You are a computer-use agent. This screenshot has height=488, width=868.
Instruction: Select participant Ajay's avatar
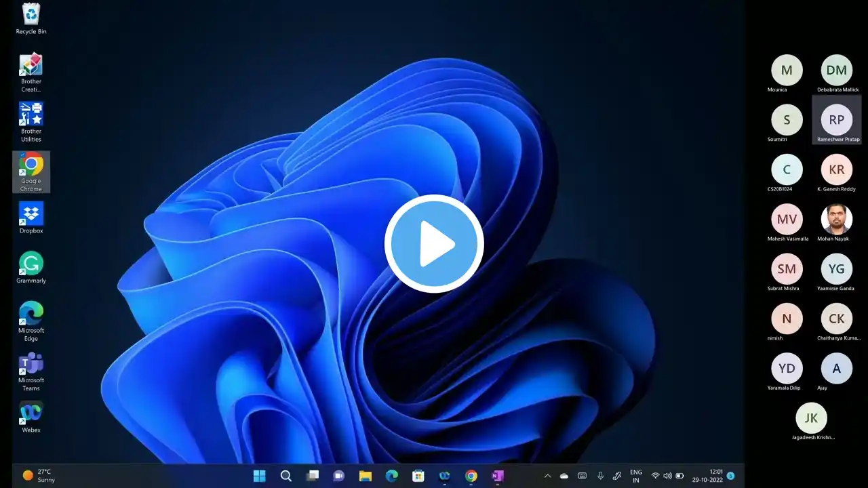click(837, 368)
